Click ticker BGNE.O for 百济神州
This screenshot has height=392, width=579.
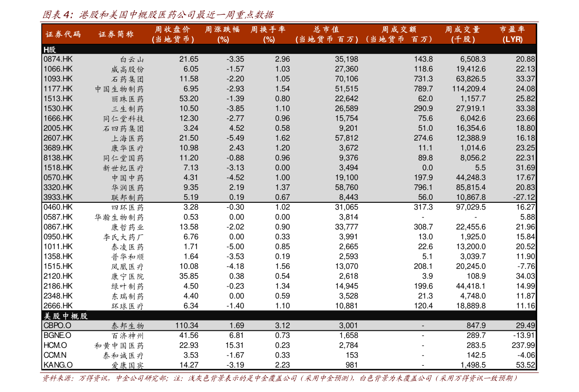57,336
